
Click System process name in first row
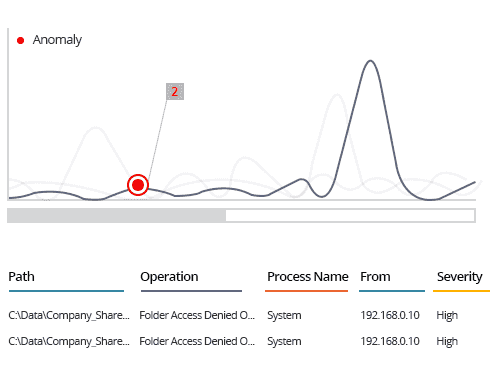tap(284, 315)
